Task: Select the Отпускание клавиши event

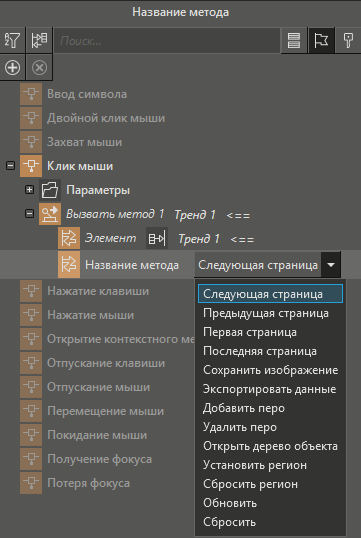Action: pos(106,363)
